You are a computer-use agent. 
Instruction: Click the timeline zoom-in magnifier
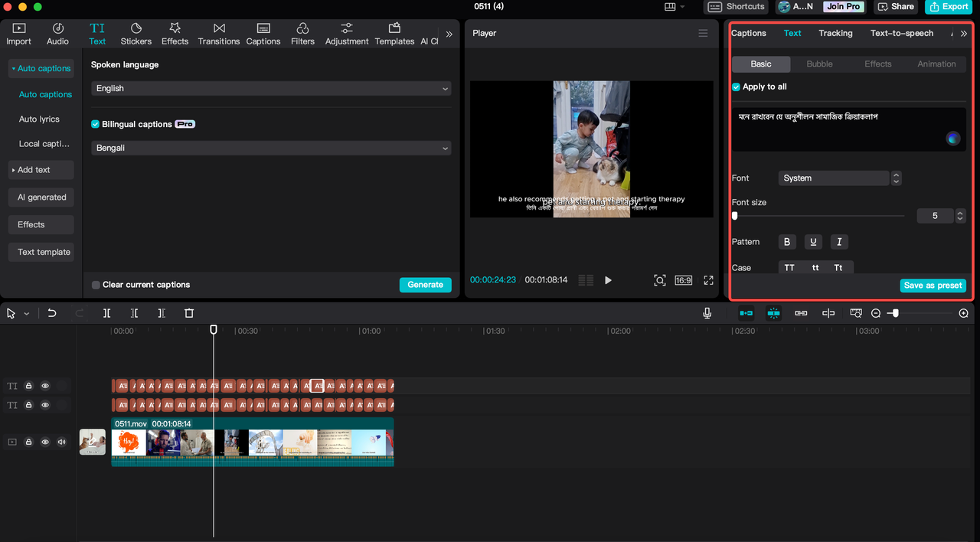[963, 313]
